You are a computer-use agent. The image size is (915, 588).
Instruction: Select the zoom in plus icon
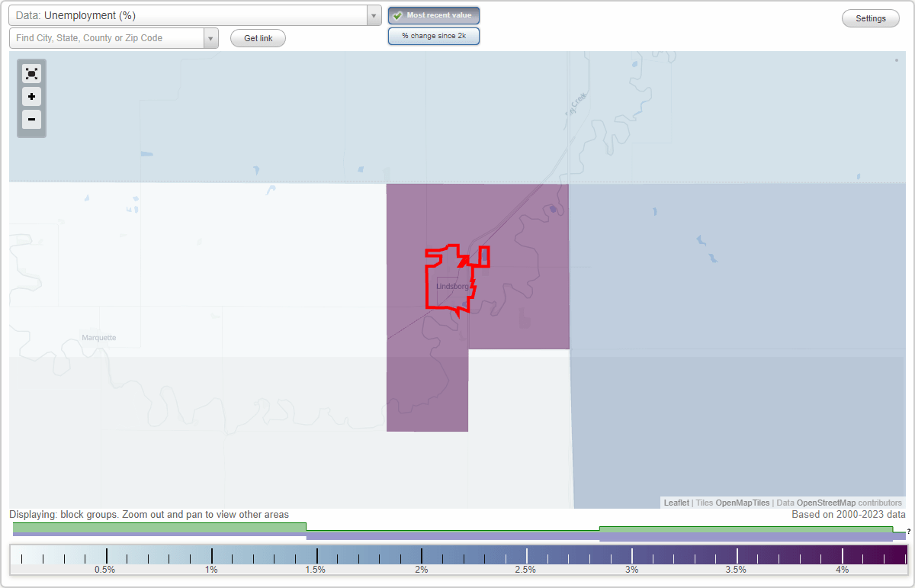coord(31,97)
